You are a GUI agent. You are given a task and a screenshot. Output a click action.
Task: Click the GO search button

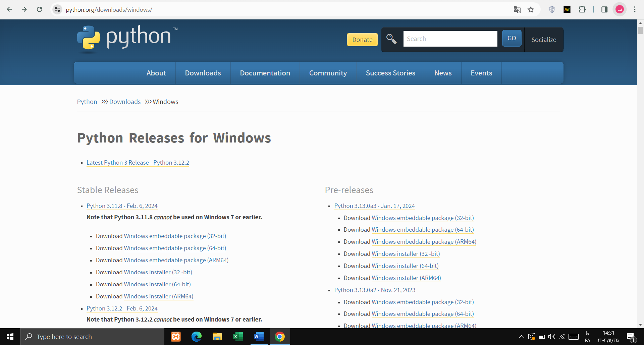pos(512,38)
